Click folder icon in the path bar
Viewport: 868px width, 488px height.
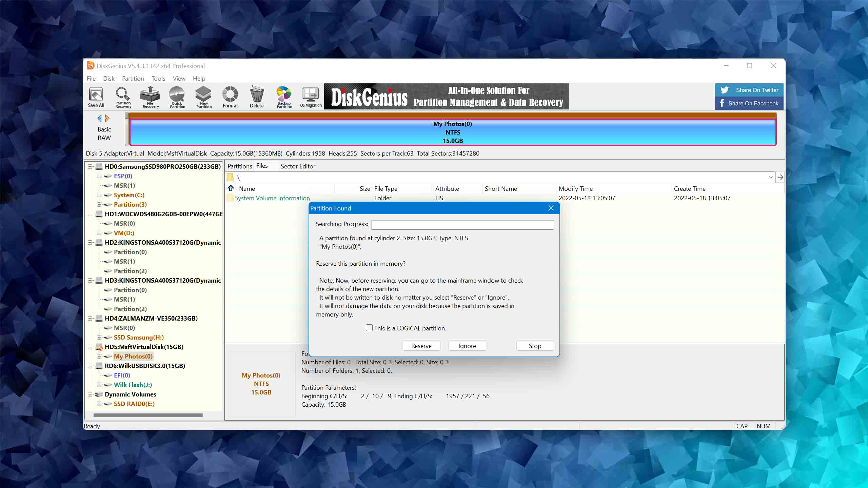coord(230,177)
